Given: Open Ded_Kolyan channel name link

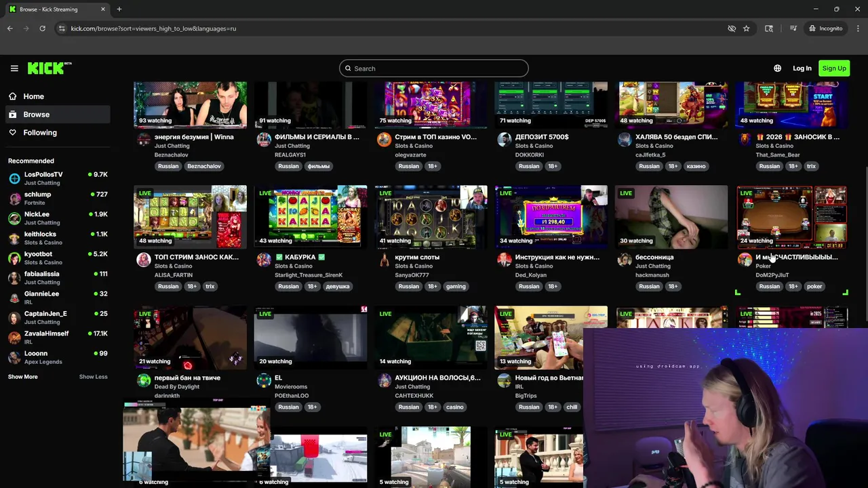Looking at the screenshot, I should point(531,275).
